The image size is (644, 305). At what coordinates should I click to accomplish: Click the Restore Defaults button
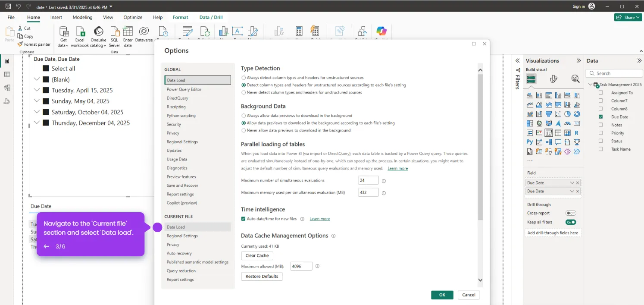[x=262, y=277]
